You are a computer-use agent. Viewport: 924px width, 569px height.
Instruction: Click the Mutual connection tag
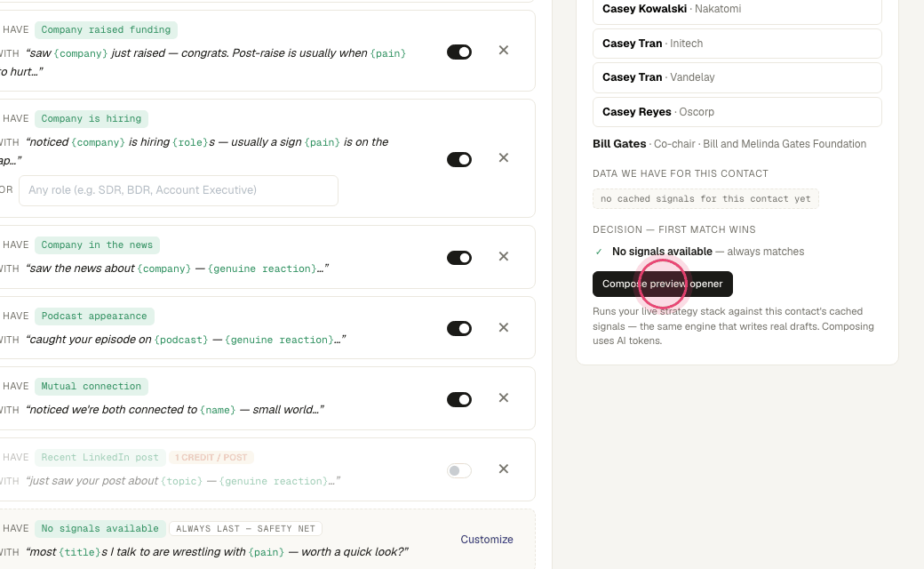(x=92, y=386)
